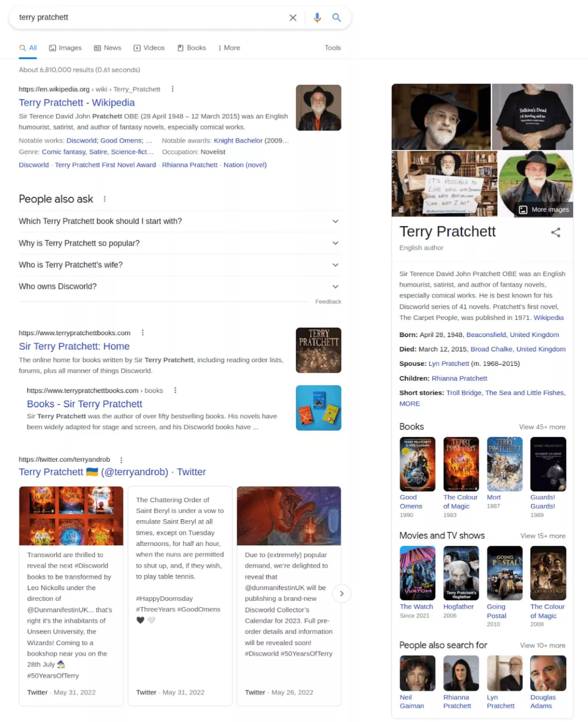Follow the Discworld sitelink under the Wikipedia result
Screen dimensions: 588x722
click(x=34, y=165)
